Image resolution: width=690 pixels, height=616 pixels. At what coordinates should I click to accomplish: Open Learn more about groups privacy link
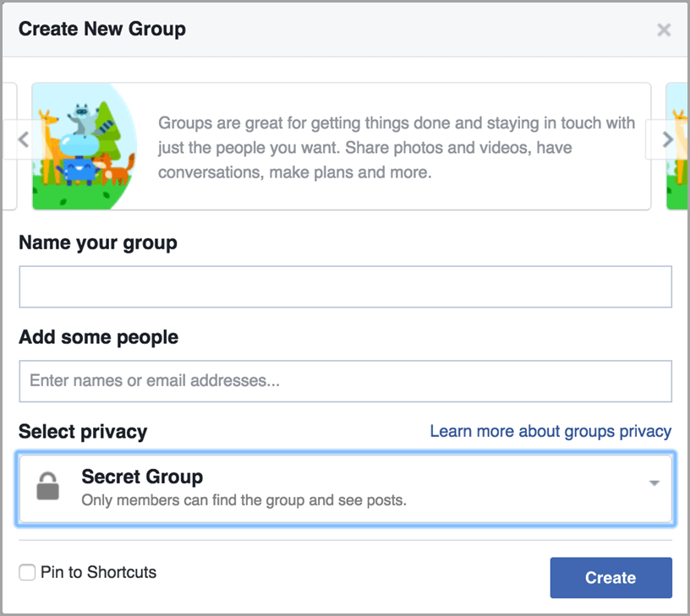[550, 431]
